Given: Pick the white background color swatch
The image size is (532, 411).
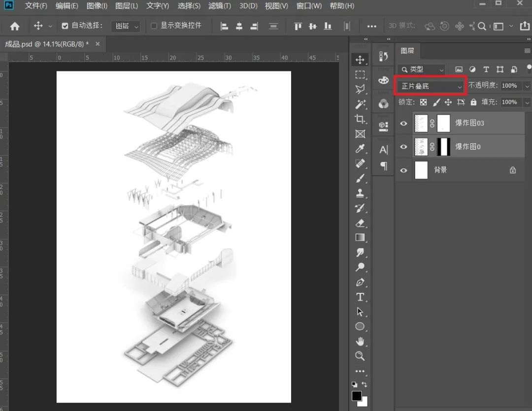Looking at the screenshot, I should pyautogui.click(x=364, y=403).
